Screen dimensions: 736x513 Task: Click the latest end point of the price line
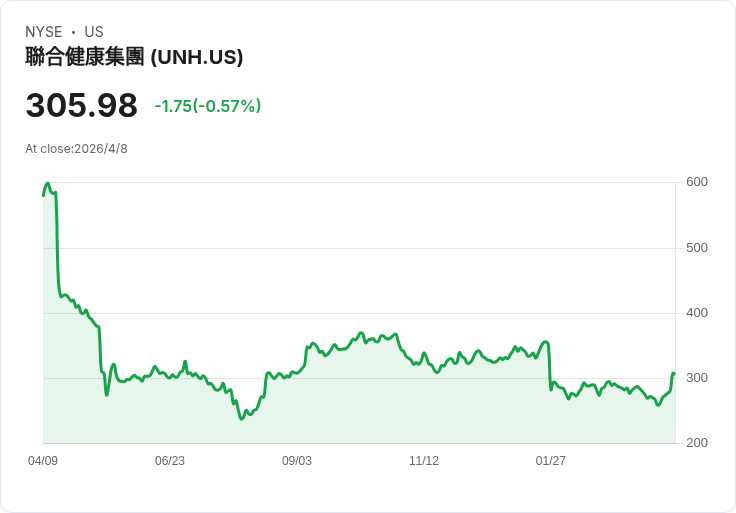click(x=674, y=373)
